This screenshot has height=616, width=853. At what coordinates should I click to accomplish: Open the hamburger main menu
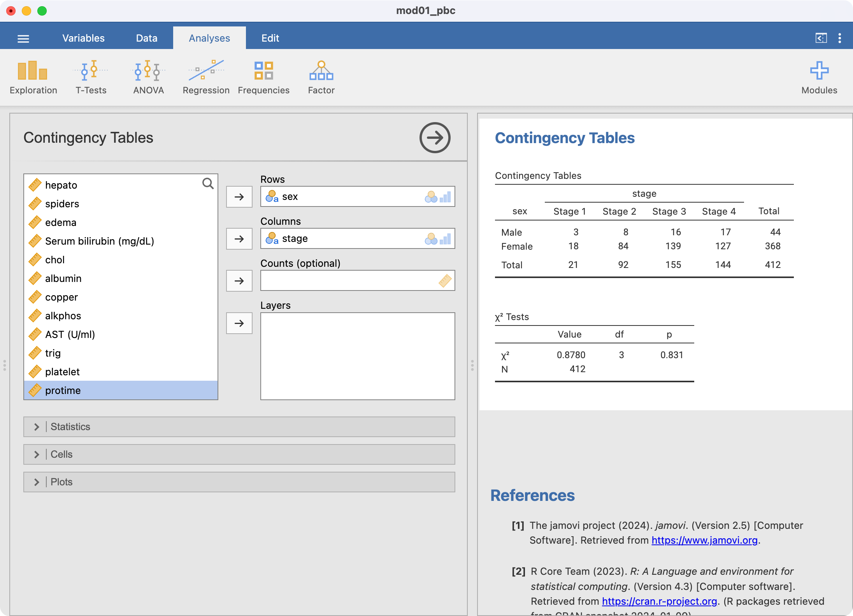(x=23, y=38)
